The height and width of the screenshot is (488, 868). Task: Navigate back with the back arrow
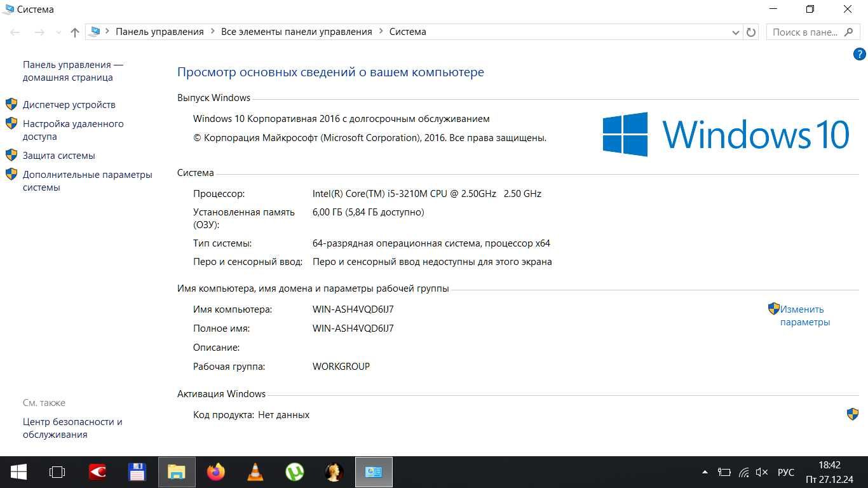click(15, 32)
